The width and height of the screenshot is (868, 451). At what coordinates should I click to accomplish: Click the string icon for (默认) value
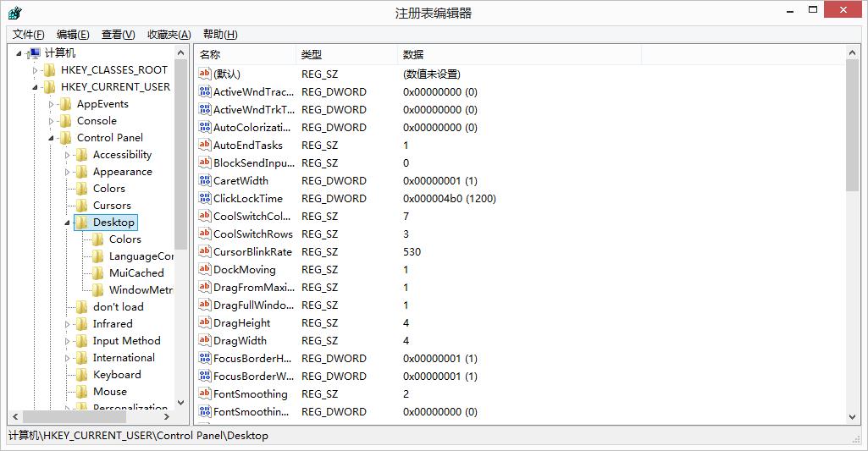tap(205, 74)
